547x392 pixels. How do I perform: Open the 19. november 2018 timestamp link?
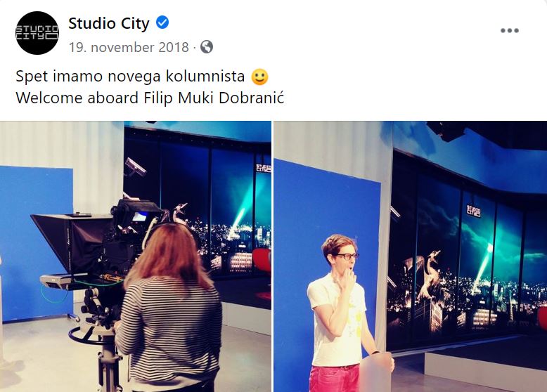(129, 47)
